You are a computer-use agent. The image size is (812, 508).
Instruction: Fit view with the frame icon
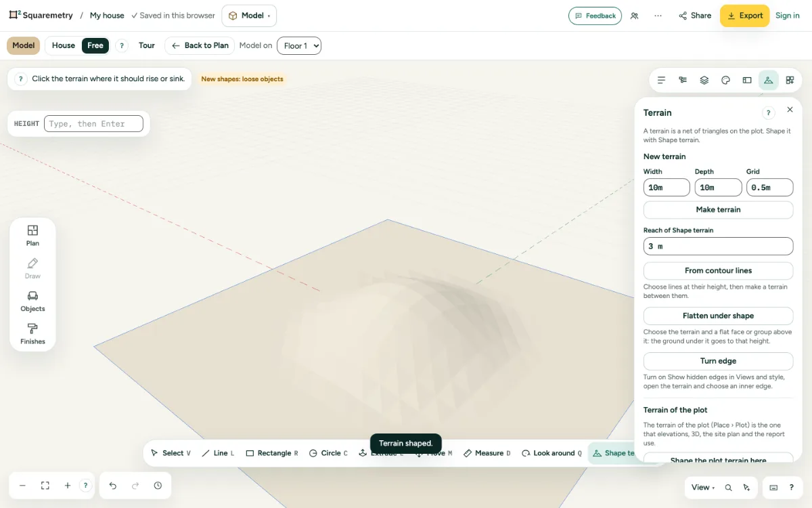(45, 486)
